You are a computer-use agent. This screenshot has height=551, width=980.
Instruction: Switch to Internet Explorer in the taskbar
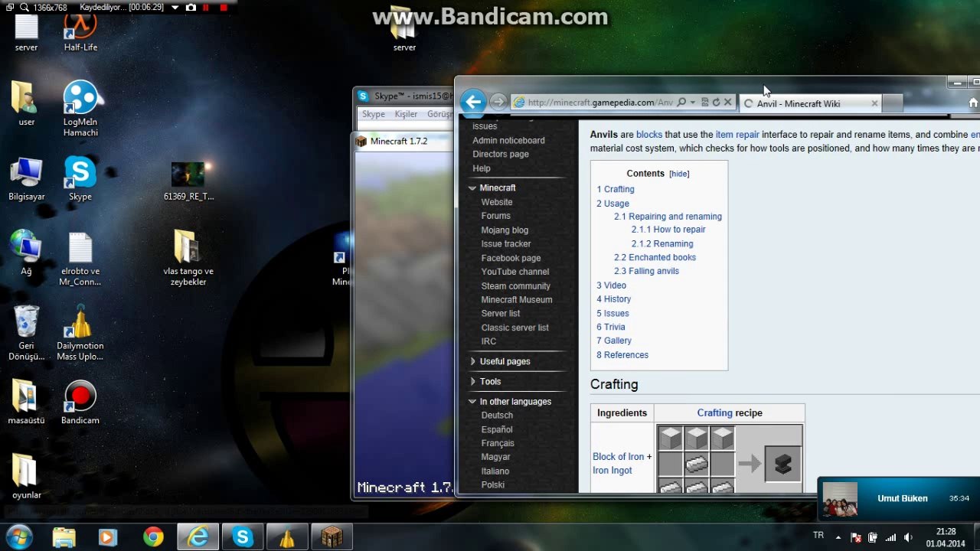198,537
